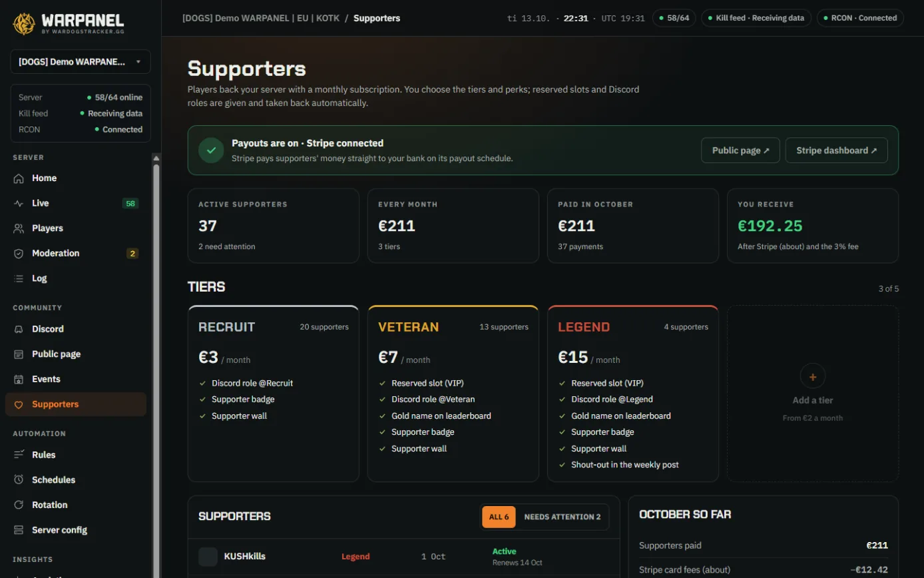Click the Public page newspaper icon in sidebar

[x=19, y=354]
